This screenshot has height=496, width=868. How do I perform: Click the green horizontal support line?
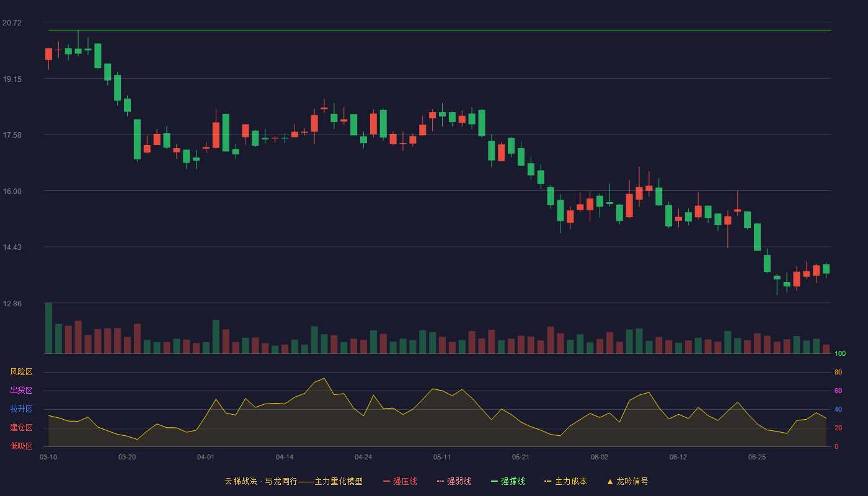point(440,30)
